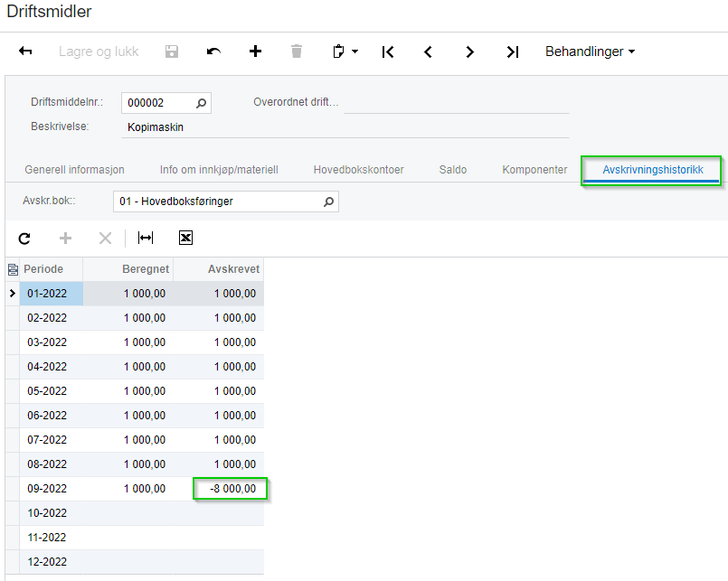Switch to Info om innkjøp/materiell tab
728x581 pixels.
coord(219,170)
